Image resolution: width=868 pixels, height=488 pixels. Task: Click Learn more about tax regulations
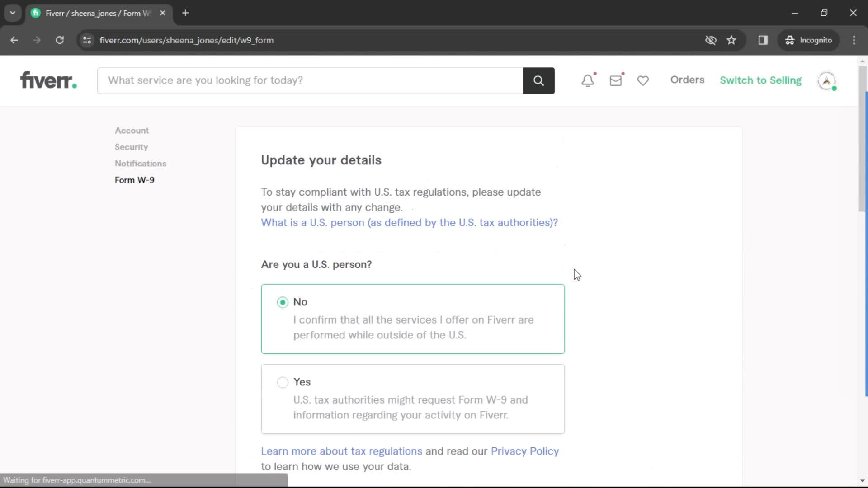342,451
